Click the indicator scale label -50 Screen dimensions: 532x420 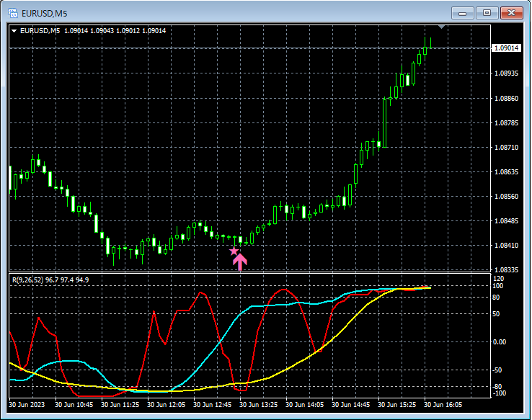[497, 370]
